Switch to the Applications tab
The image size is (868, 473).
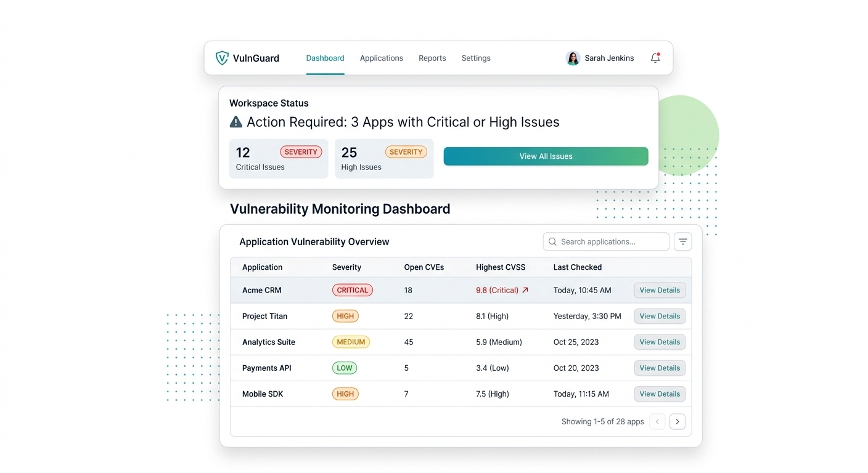(382, 58)
